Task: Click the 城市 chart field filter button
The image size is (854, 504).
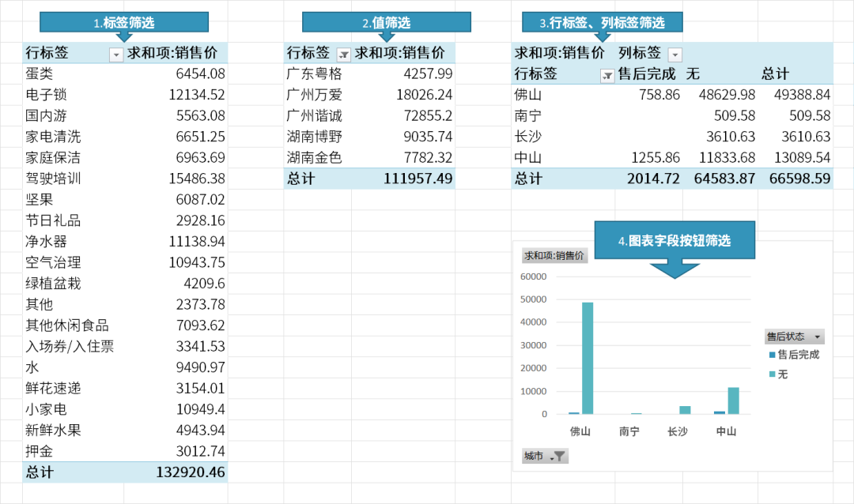Action: click(x=545, y=456)
